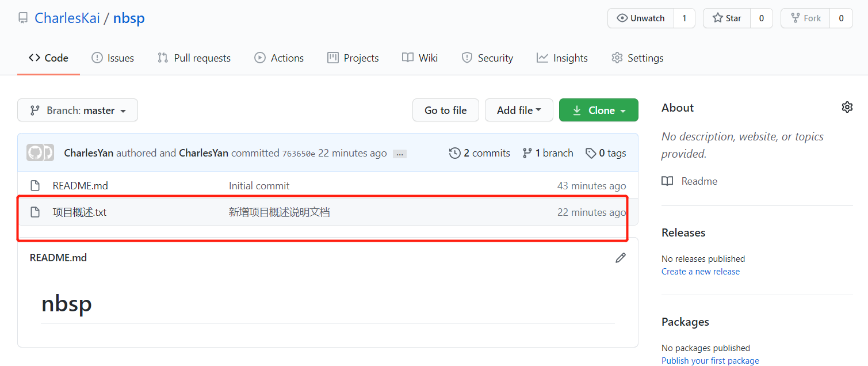868x366 pixels.
Task: View the 2 commits history
Action: coord(480,153)
